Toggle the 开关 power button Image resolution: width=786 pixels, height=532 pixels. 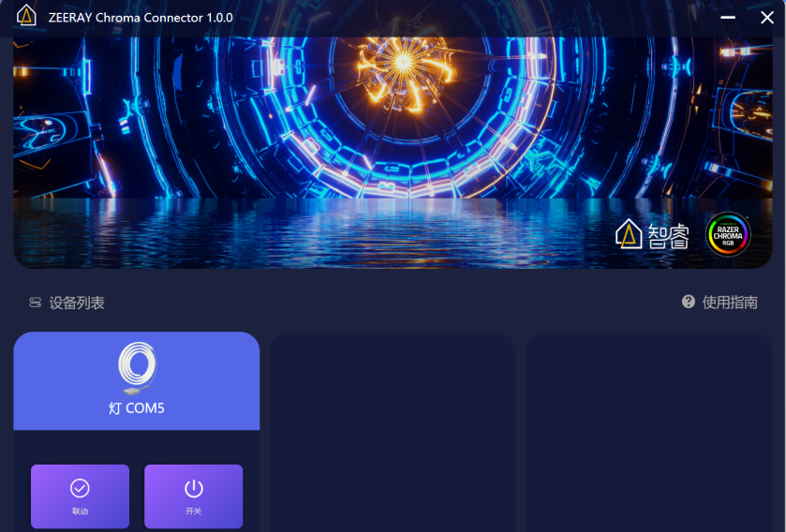coord(194,495)
